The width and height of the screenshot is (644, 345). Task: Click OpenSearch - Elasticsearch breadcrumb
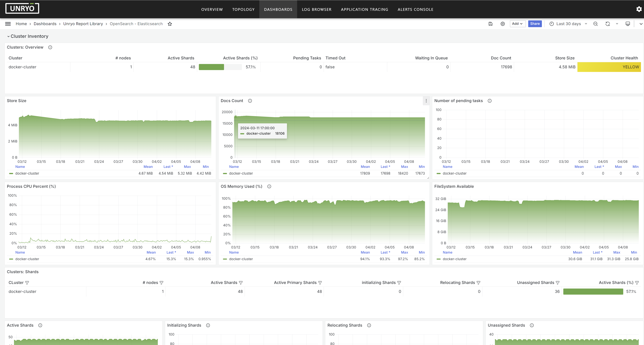tap(136, 24)
